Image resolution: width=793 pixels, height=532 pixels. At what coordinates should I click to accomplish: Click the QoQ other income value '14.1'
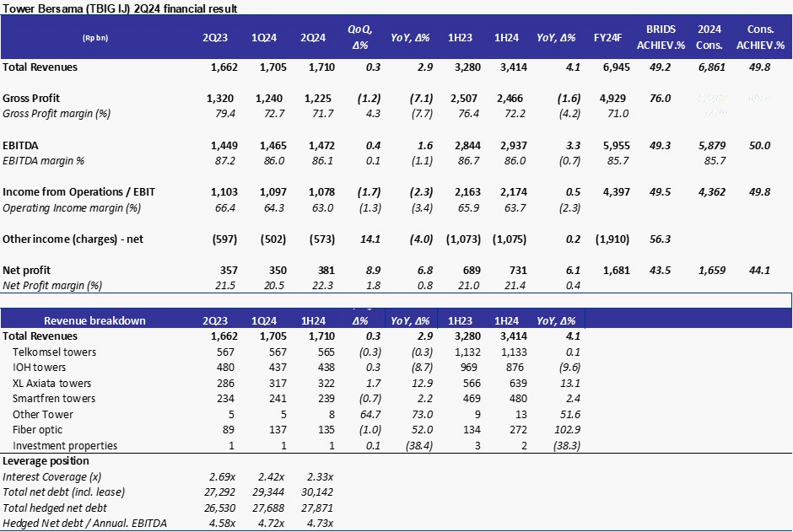pyautogui.click(x=370, y=239)
